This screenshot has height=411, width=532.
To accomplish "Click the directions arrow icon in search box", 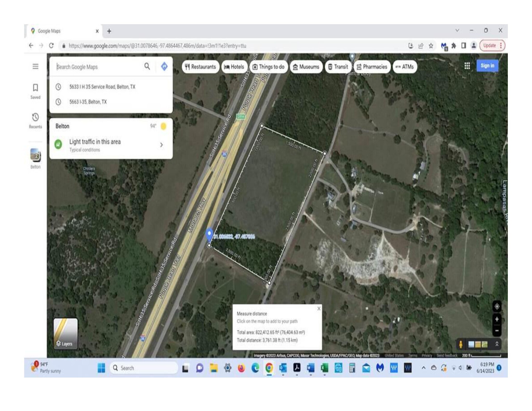I will (164, 66).
